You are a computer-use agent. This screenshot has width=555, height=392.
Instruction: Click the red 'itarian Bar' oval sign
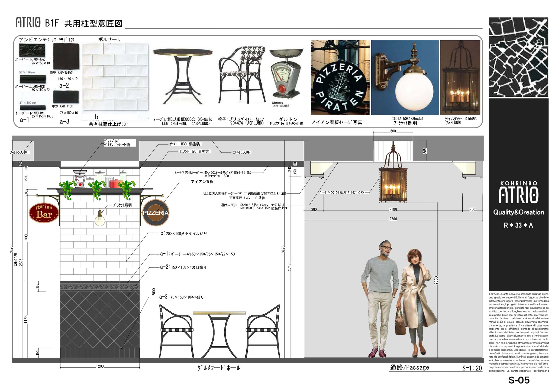tap(44, 213)
